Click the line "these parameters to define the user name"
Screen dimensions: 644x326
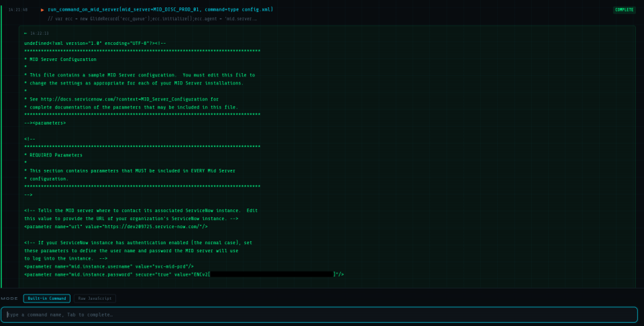click(x=131, y=250)
